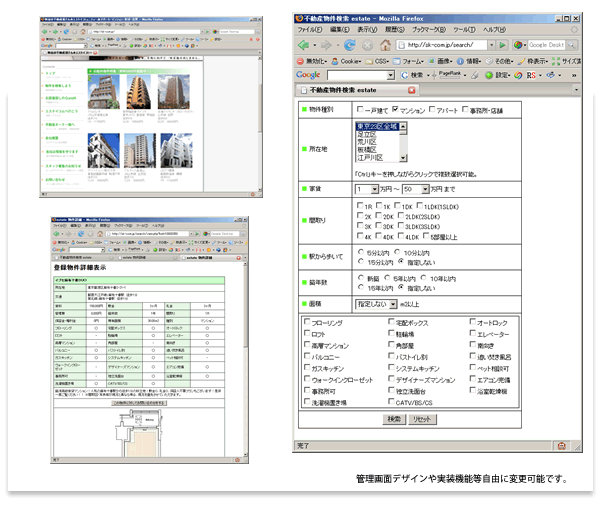Screen dimensions: 601x507
Task: Click the Google Desktop search field
Action: point(546,45)
